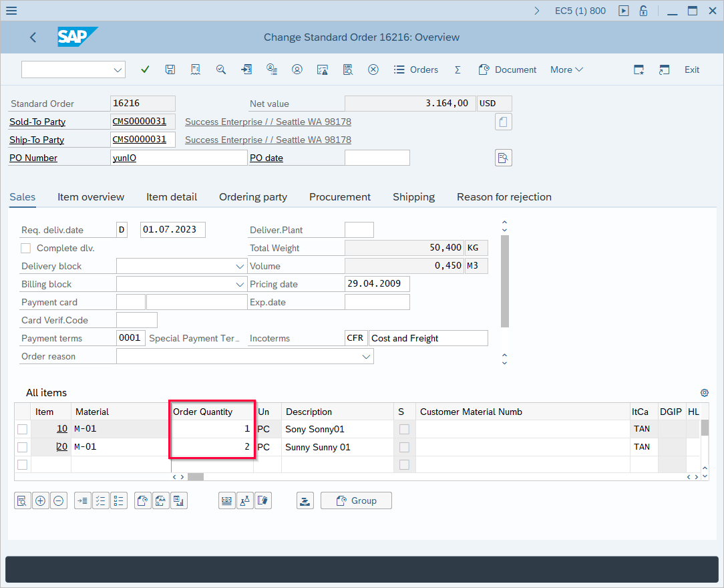Click the sold-to Success Enterprise address link

tap(268, 122)
